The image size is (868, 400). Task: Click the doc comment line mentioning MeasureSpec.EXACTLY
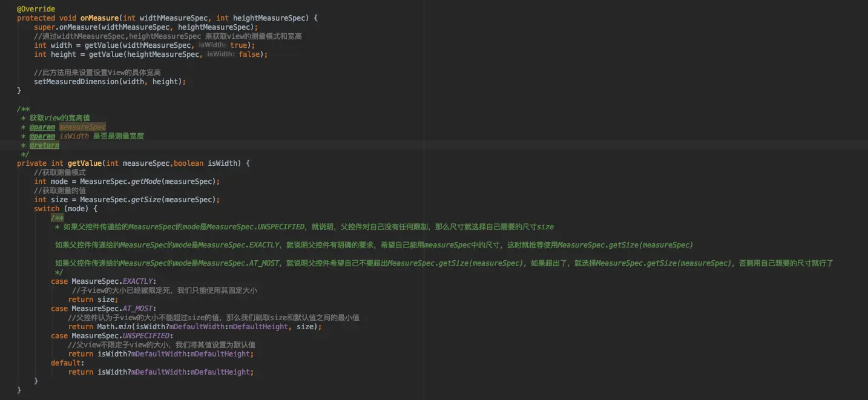[374, 245]
